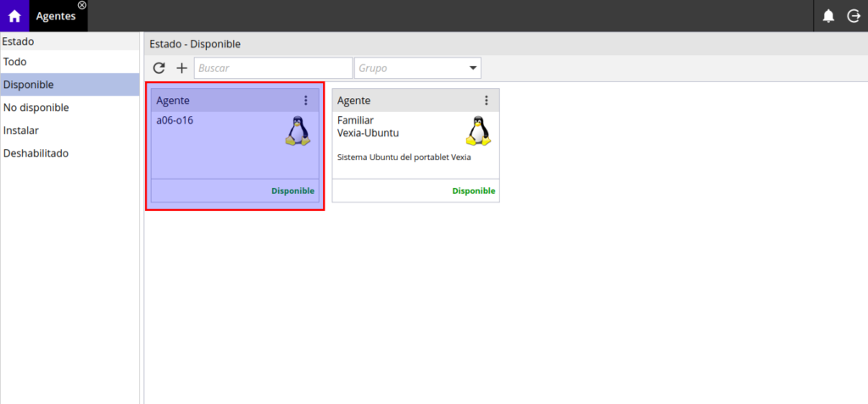The image size is (868, 404).
Task: Open the Grupo dropdown
Action: 417,68
